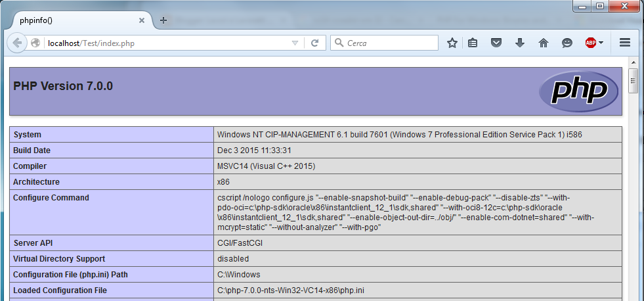Click the Configure Command row label
Image resolution: width=644 pixels, height=301 pixels.
click(51, 198)
